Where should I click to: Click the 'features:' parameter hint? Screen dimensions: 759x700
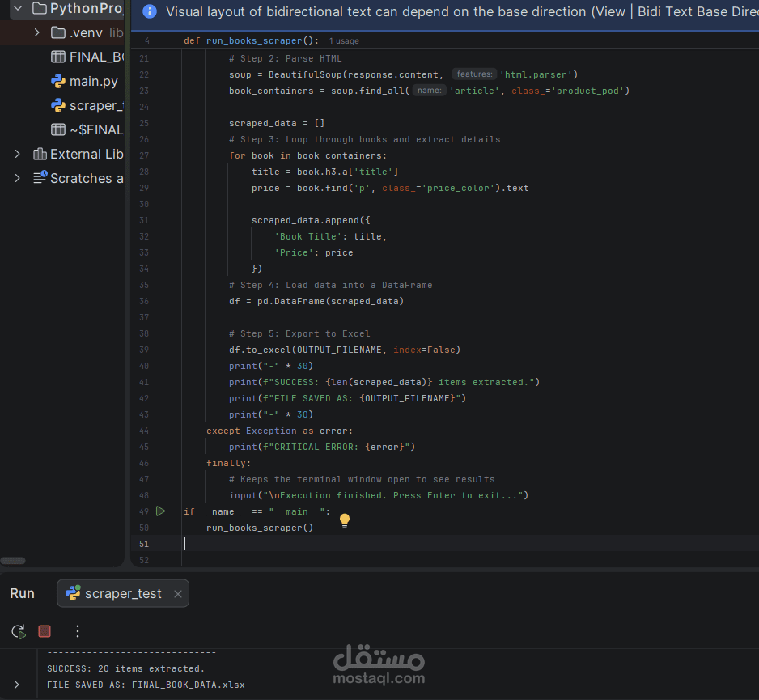point(474,74)
